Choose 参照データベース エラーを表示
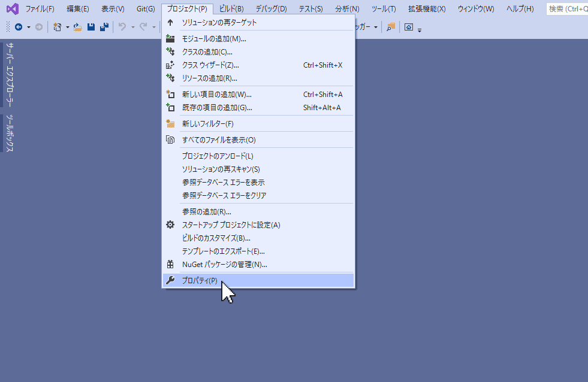The width and height of the screenshot is (588, 382). 258,183
